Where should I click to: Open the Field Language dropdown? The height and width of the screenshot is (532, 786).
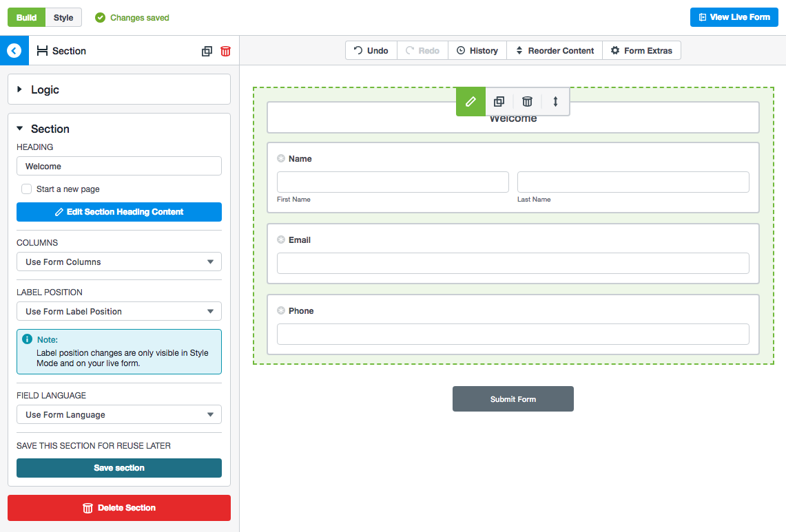point(118,414)
